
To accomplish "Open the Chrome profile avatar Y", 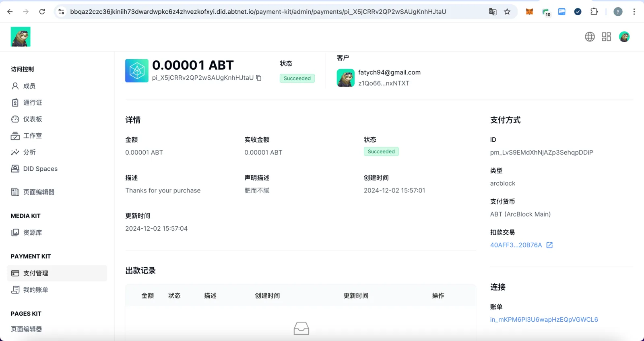I will pyautogui.click(x=618, y=12).
